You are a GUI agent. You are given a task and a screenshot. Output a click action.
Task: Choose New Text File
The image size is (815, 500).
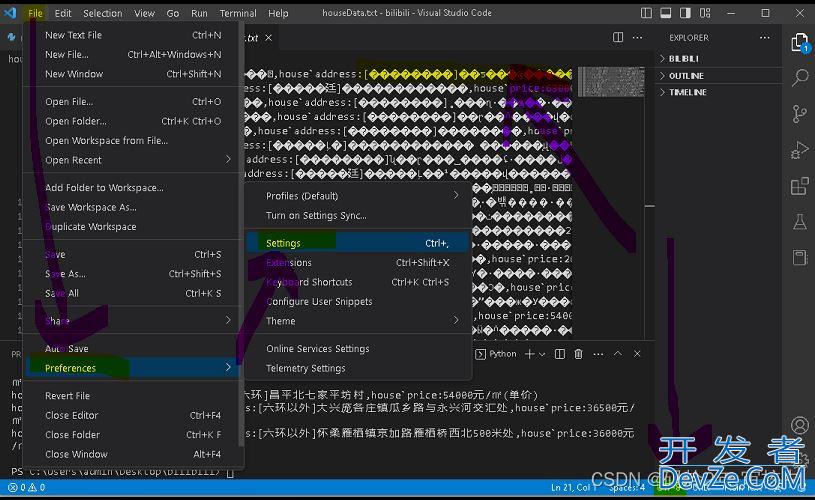(x=133, y=35)
